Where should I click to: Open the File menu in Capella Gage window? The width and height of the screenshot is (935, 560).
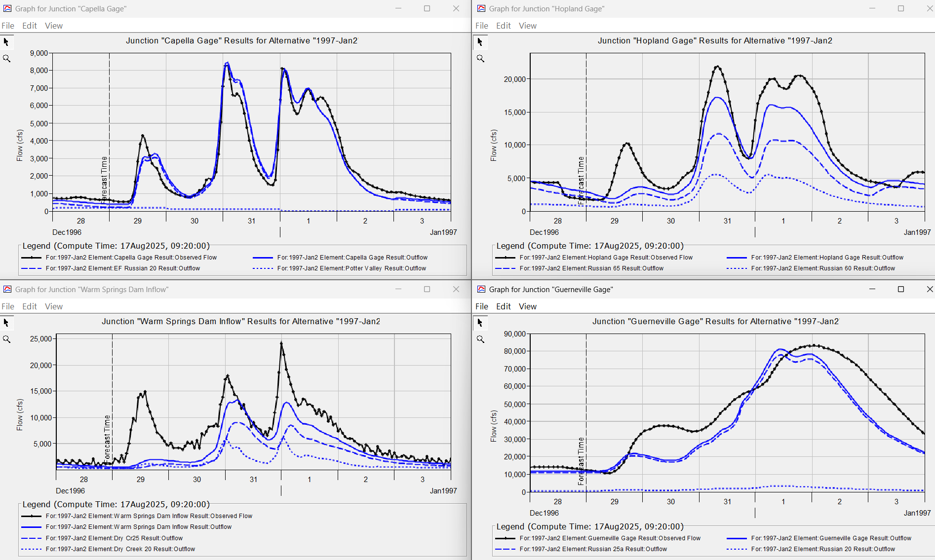(8, 26)
